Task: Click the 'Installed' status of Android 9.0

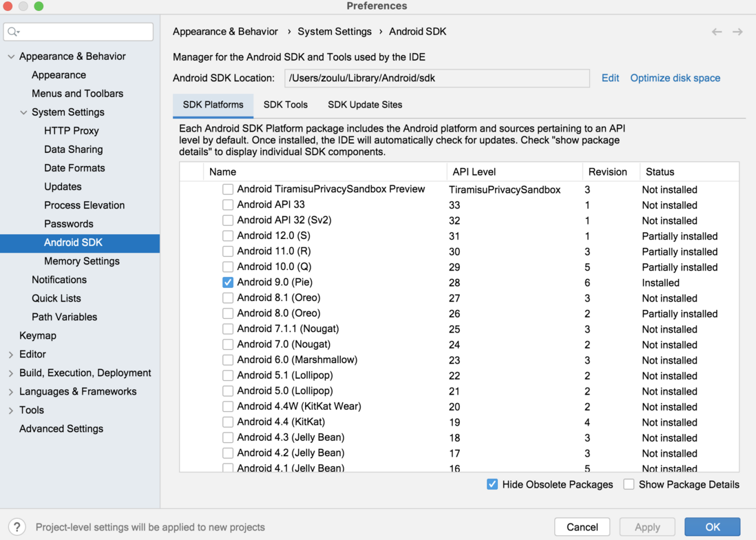Action: click(x=660, y=283)
